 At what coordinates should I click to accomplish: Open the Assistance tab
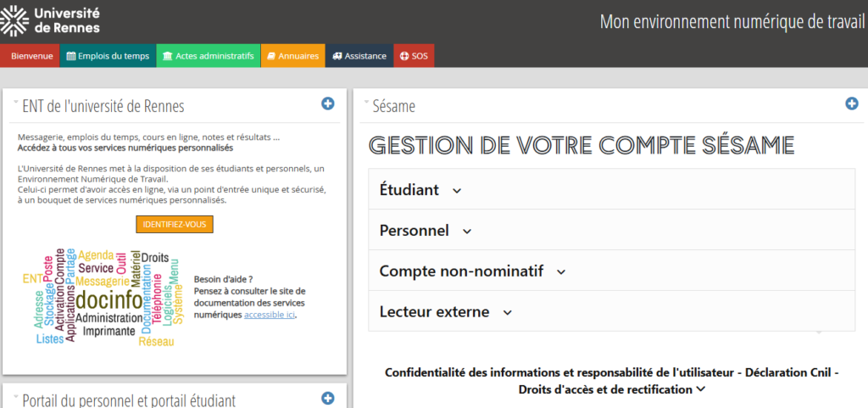coord(359,56)
